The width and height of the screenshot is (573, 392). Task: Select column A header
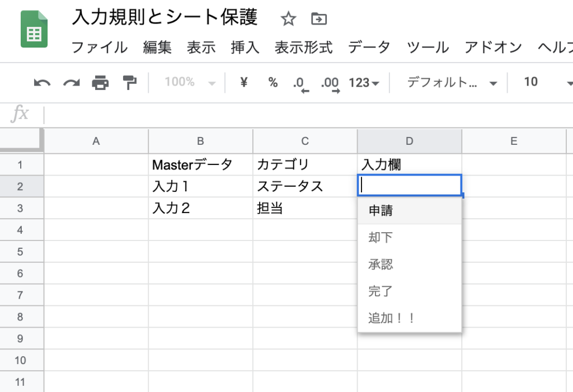[x=96, y=141]
